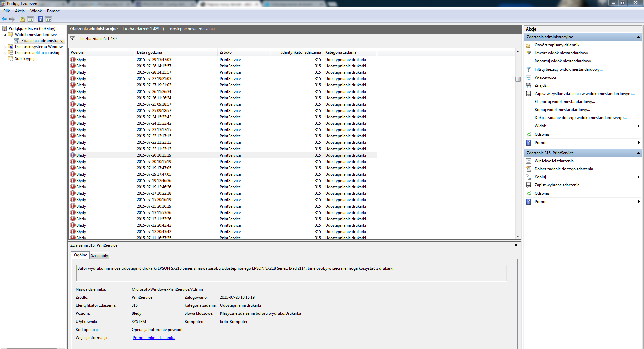Screen dimensions: 644x349
Task: Collapse the Zdarzenie 315, PrintService actions section
Action: [638, 153]
